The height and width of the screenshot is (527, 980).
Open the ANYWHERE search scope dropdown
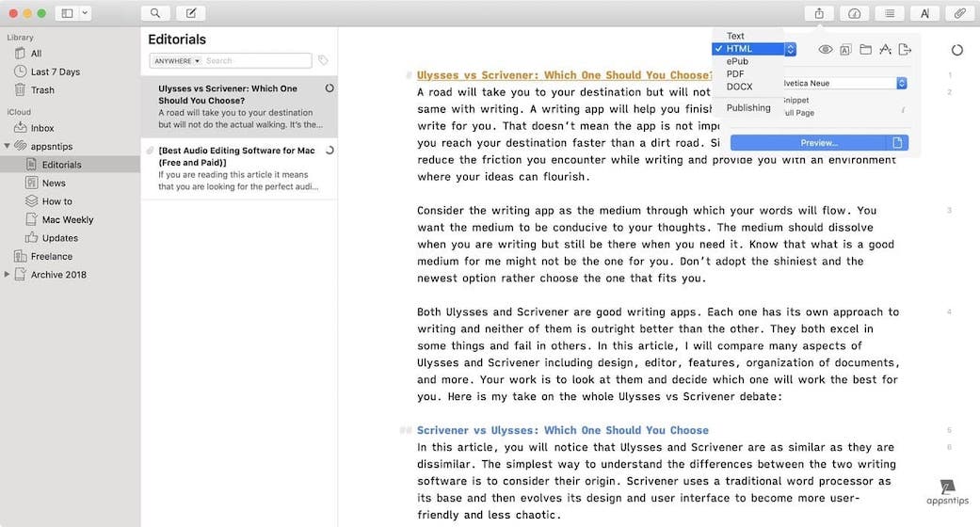(176, 60)
